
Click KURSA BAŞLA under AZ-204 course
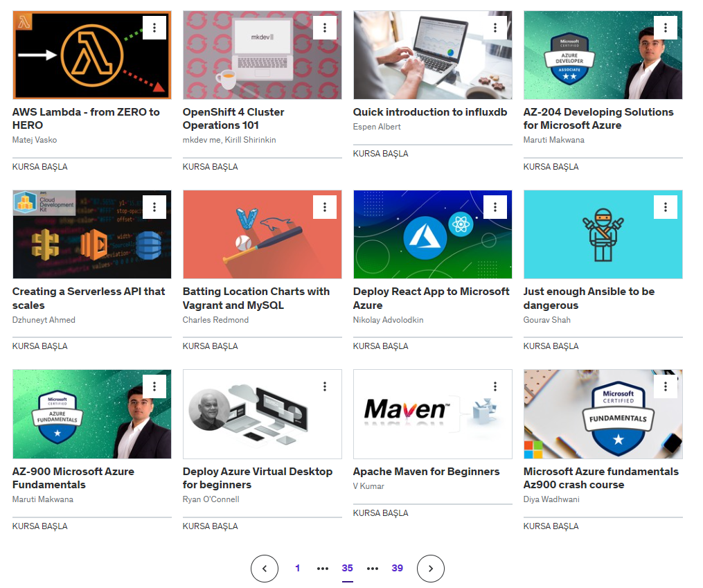click(x=551, y=167)
